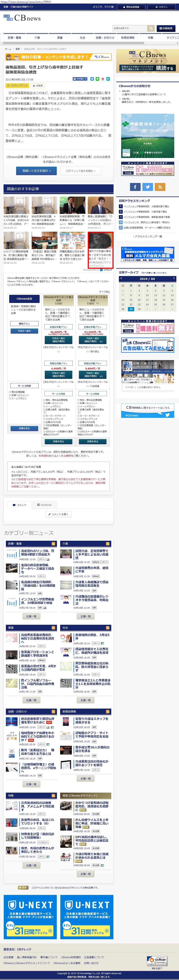Open the アクセスランキング一覧 link
Image resolution: width=179 pixels, height=980 pixels.
coord(148,236)
